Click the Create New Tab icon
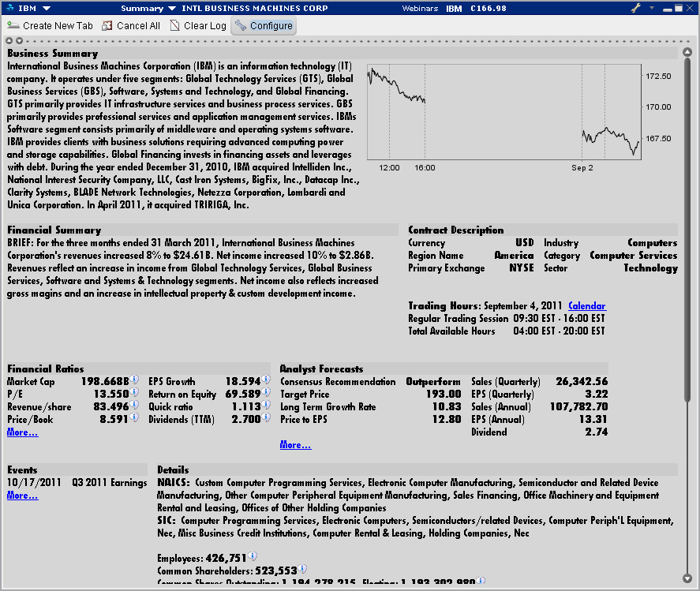Viewport: 700px width, 591px height. point(13,25)
